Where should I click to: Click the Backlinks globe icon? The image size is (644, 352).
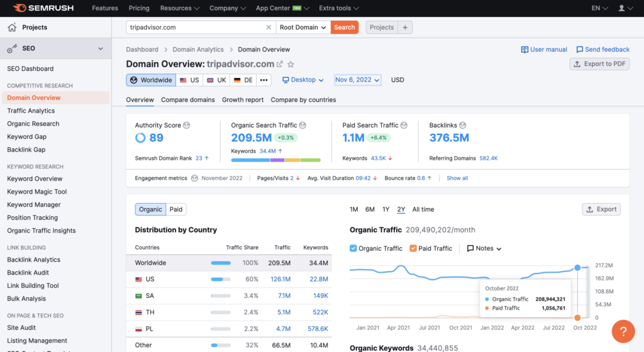(x=462, y=125)
